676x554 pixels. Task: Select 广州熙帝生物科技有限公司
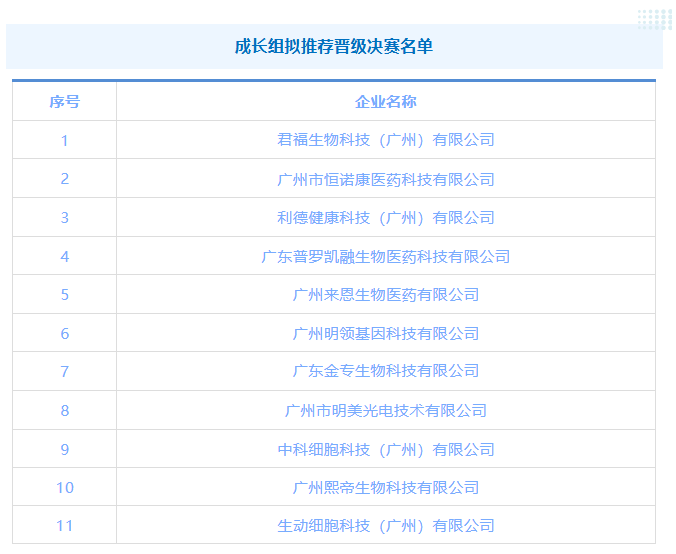[x=385, y=487]
